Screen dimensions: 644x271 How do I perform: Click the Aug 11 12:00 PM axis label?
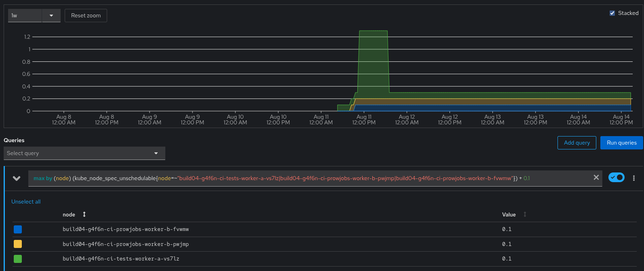pos(364,120)
